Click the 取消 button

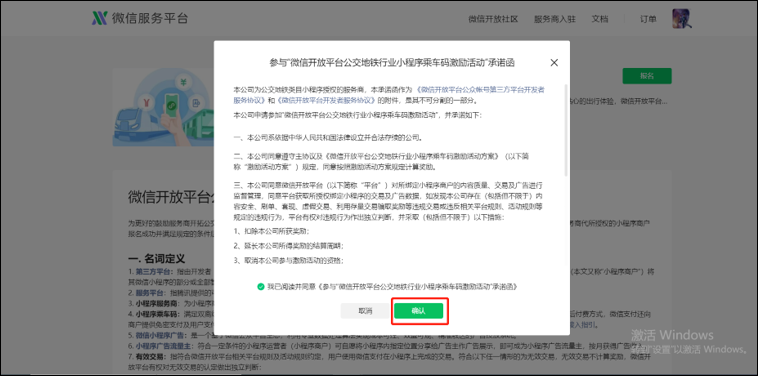pyautogui.click(x=365, y=311)
